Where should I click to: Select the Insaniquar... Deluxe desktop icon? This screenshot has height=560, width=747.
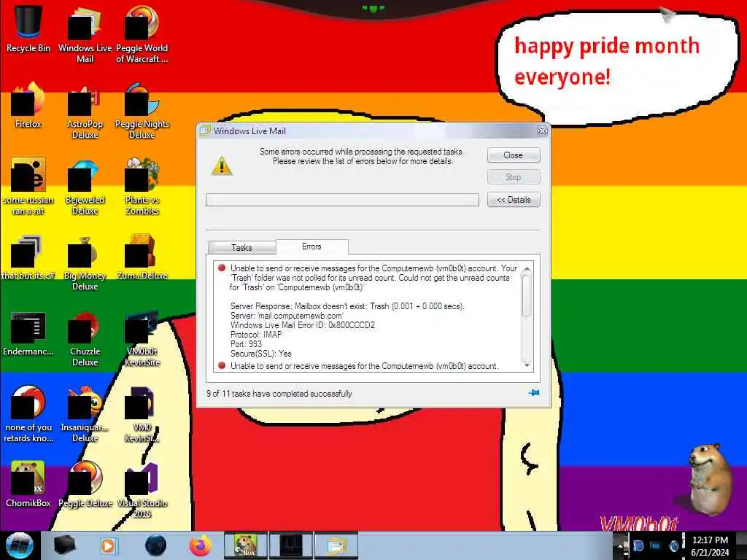point(85,414)
